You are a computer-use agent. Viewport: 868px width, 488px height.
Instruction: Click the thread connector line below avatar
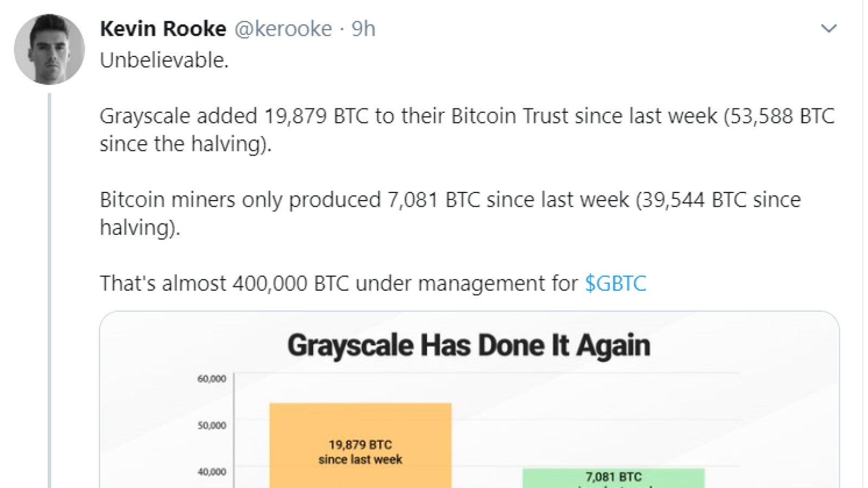(x=49, y=291)
